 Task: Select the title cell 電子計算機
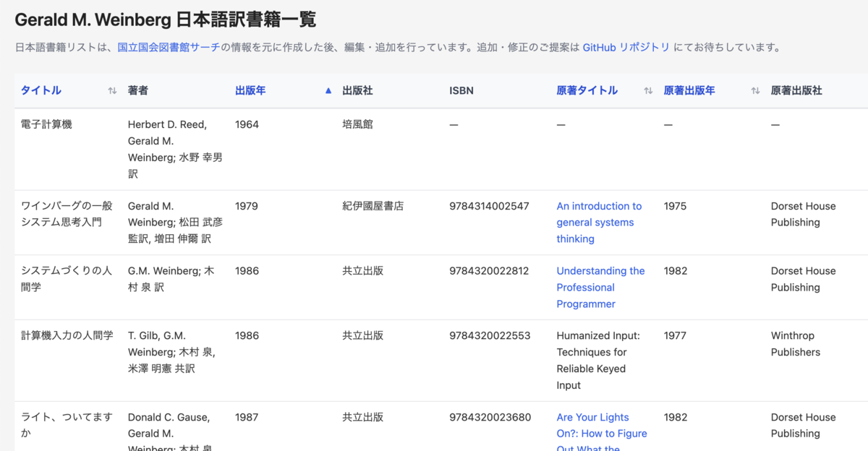(x=47, y=124)
